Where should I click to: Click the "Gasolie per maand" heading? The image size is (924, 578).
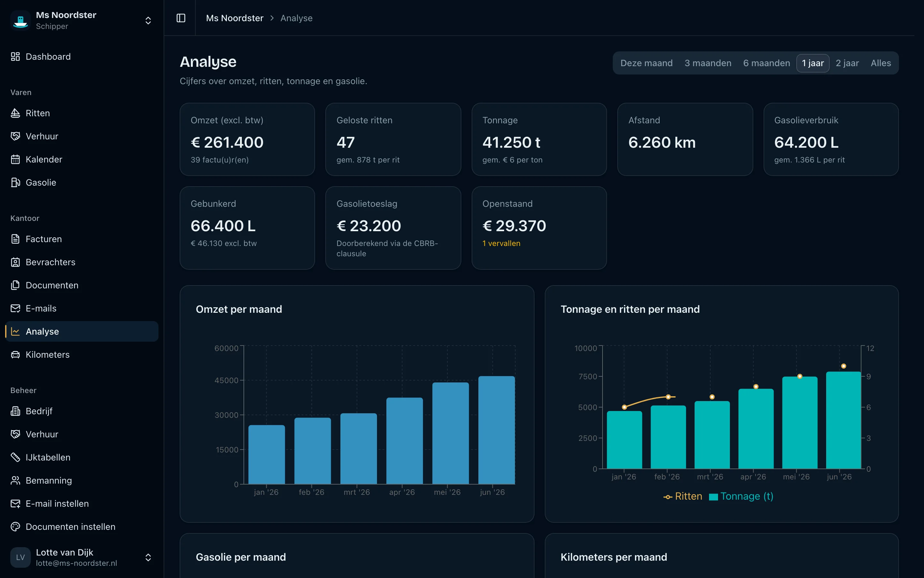pos(241,557)
